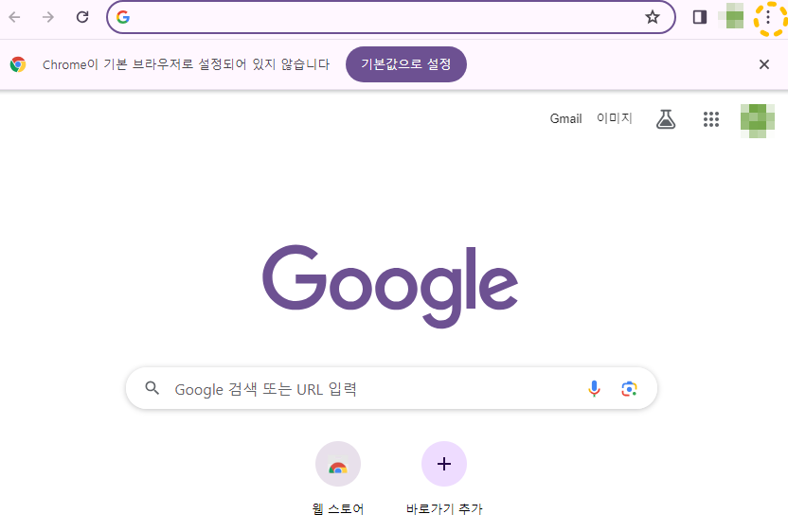Image resolution: width=788 pixels, height=532 pixels.
Task: Dismiss the default browser infobar
Action: [x=764, y=64]
